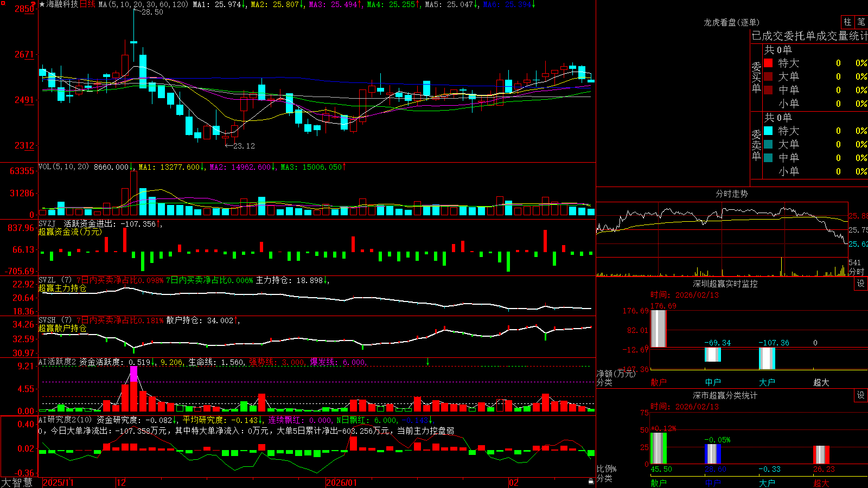The image size is (868, 488).
Task: Click the cyan 特大 swatch under 委卖单
Action: (x=768, y=131)
